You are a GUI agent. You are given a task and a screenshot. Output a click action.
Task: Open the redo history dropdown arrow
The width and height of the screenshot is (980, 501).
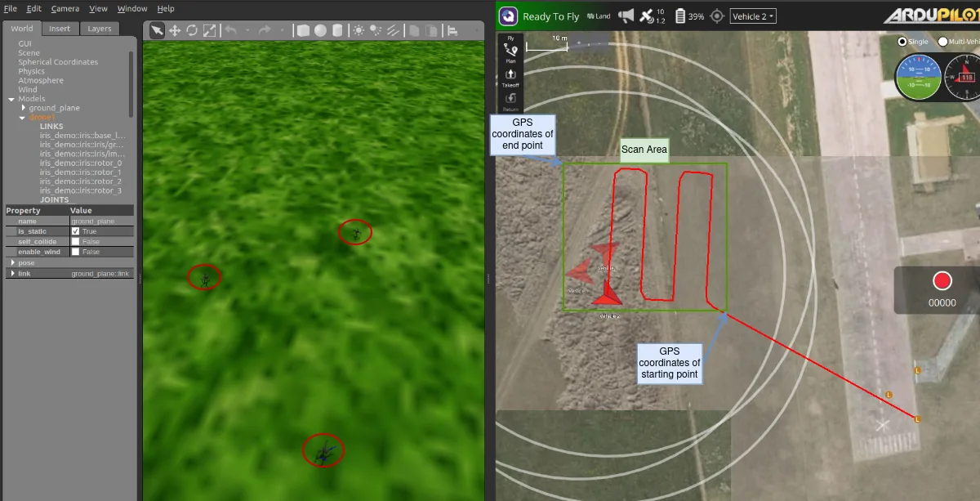coord(282,30)
